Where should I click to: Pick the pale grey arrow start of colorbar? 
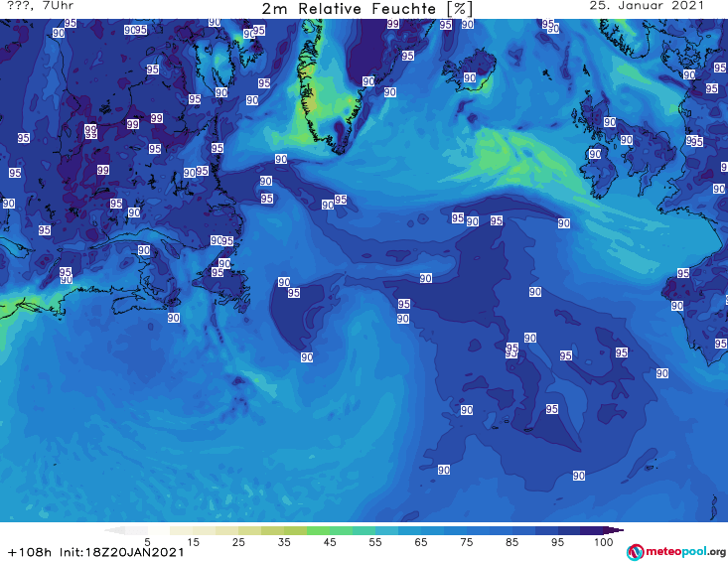114,530
